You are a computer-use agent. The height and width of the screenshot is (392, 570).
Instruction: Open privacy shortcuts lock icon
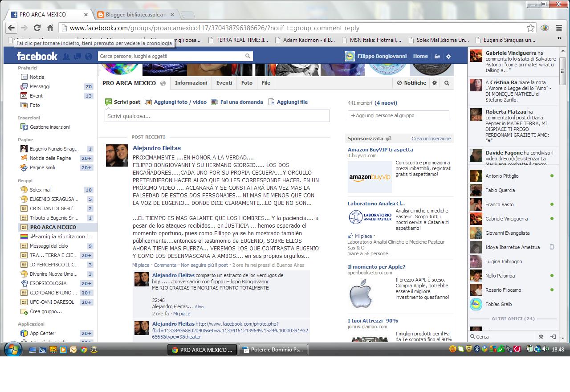(437, 57)
